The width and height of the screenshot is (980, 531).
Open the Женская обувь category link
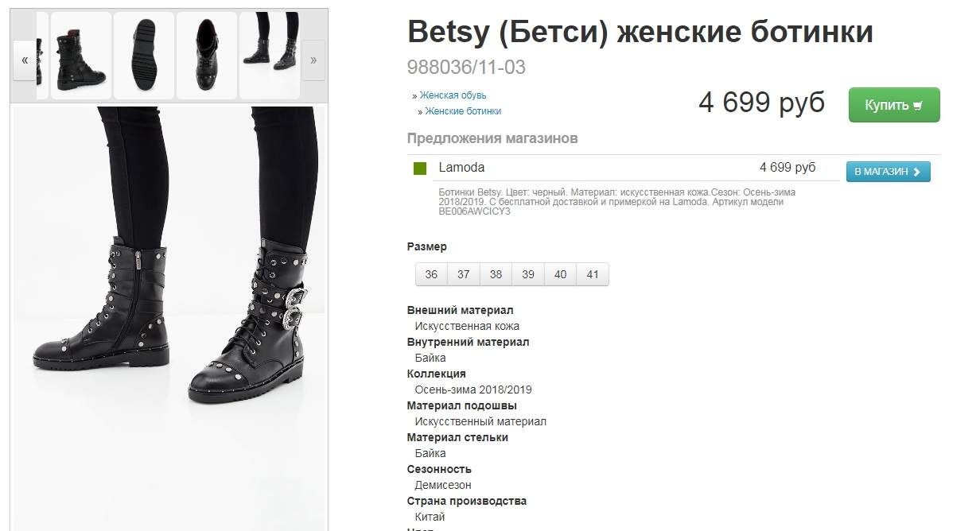coord(453,95)
